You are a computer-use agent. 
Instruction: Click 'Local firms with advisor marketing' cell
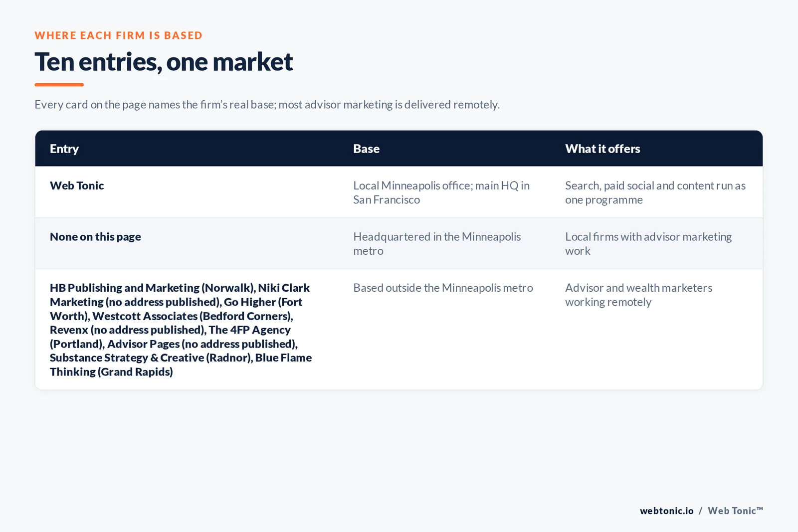pos(648,244)
